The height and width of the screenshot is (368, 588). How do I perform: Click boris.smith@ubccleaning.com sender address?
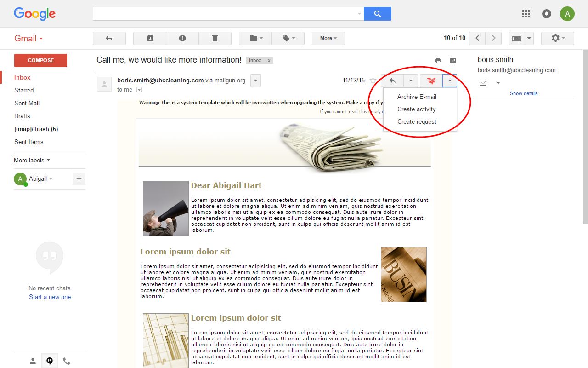[160, 80]
